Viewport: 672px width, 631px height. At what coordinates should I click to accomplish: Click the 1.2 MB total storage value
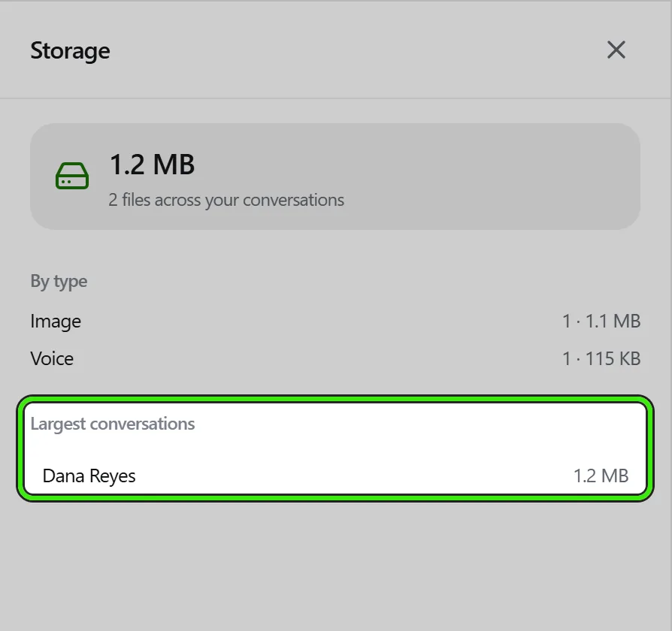tap(152, 165)
